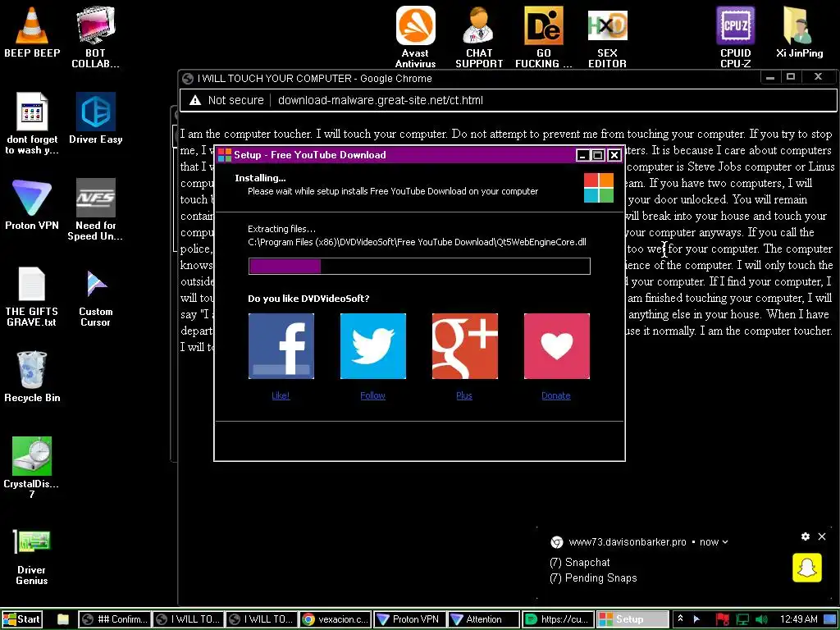840x630 pixels.
Task: Expand hidden system tray icons chevron
Action: pyautogui.click(x=680, y=619)
